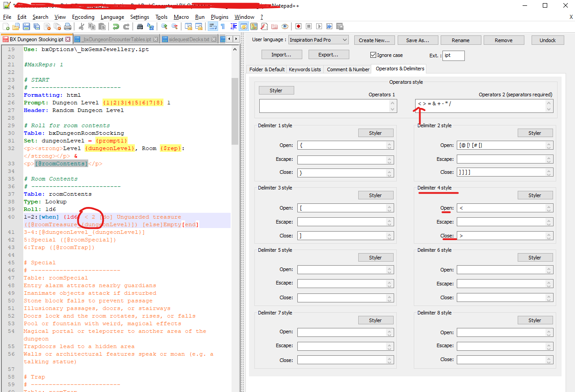Select the Folder & Default tab
The height and width of the screenshot is (392, 575).
[267, 69]
